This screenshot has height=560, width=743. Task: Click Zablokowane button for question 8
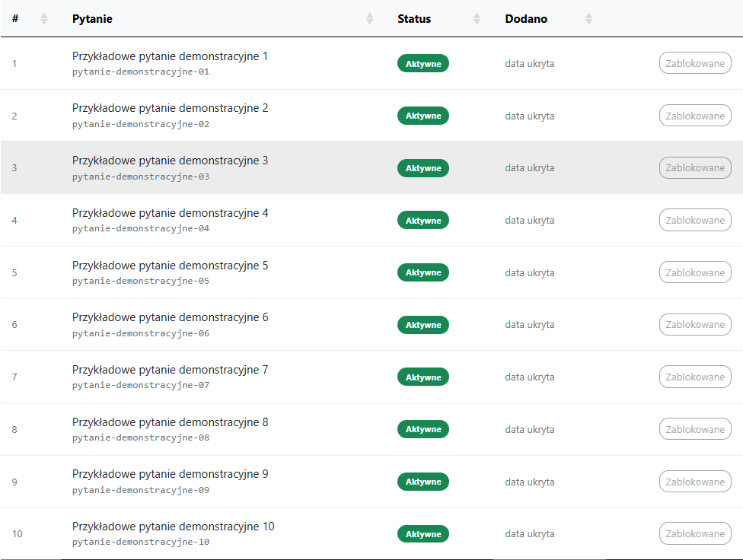click(695, 429)
